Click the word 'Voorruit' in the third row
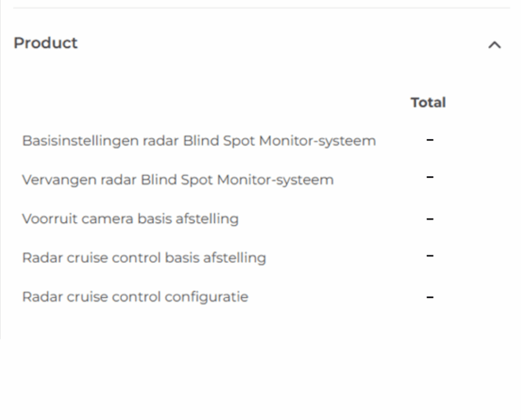This screenshot has width=521, height=420. coord(43,219)
